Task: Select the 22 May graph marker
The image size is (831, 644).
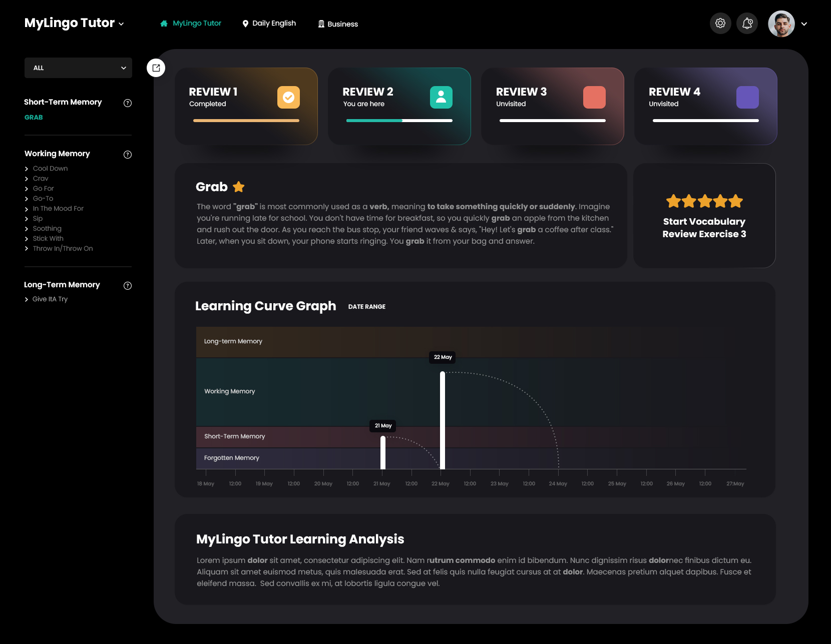Action: coord(443,357)
